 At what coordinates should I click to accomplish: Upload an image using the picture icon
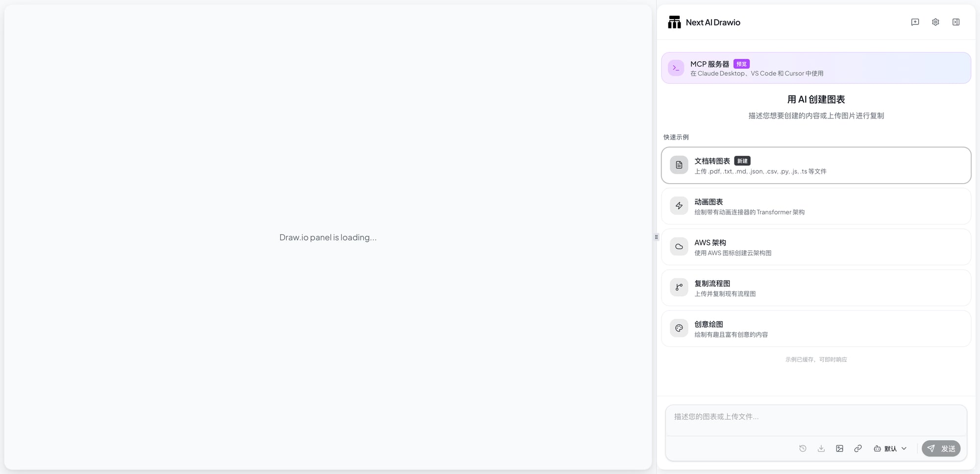coord(839,448)
